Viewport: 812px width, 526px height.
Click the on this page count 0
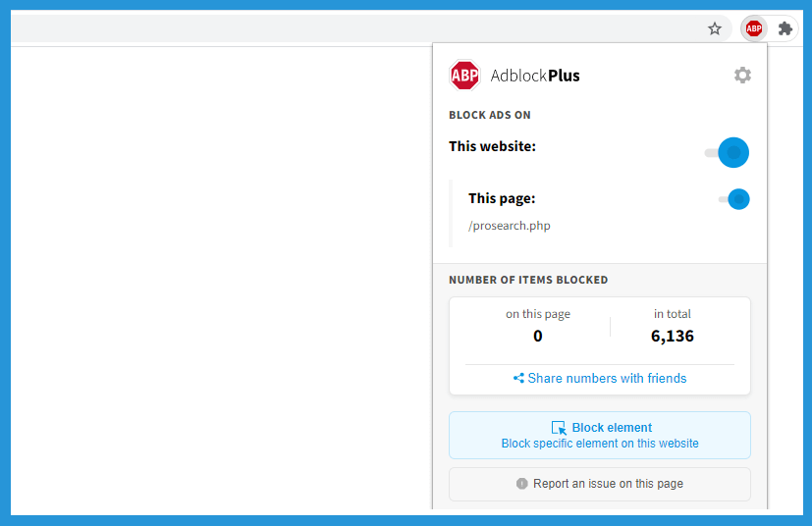pos(538,336)
